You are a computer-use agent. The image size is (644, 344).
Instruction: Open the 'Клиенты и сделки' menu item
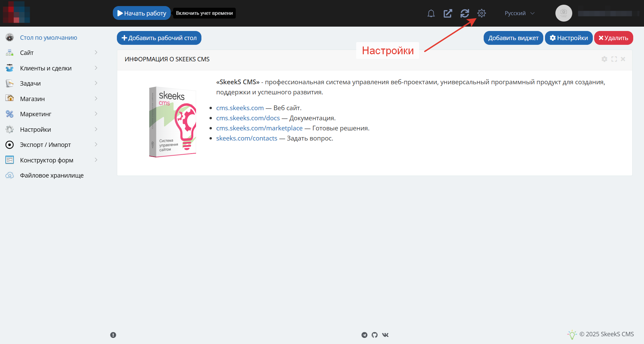coord(46,68)
